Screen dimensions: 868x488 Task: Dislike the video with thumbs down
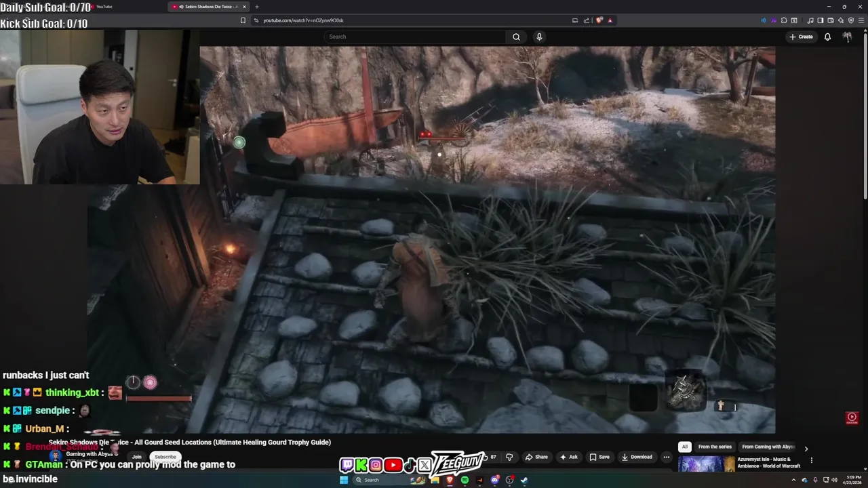[x=509, y=457]
